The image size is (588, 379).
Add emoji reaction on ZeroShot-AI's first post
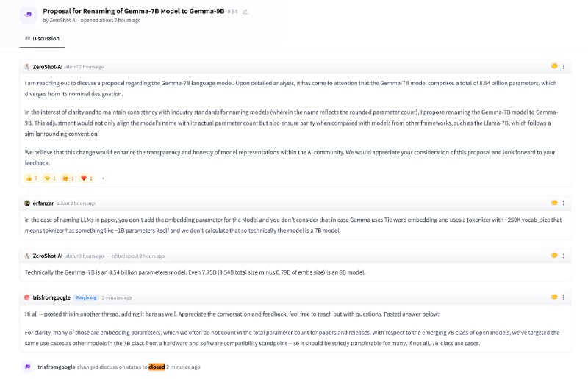click(554, 66)
